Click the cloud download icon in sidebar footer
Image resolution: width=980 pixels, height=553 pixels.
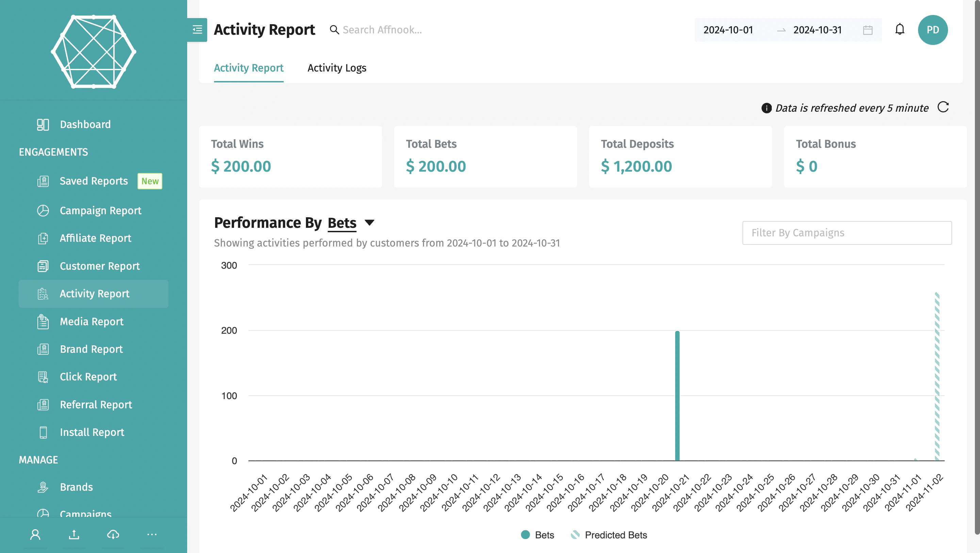[x=113, y=534]
